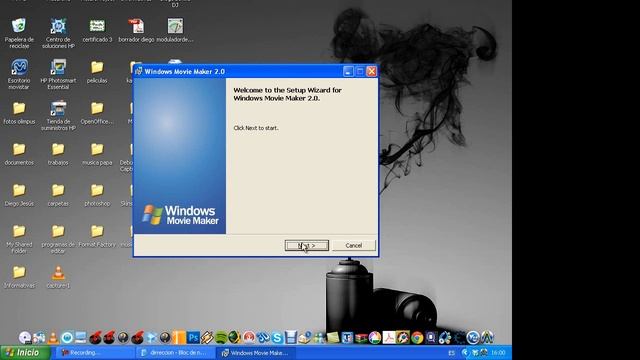This screenshot has width=640, height=360.
Task: Select the borrador diego PDF icon
Action: pyautogui.click(x=136, y=31)
